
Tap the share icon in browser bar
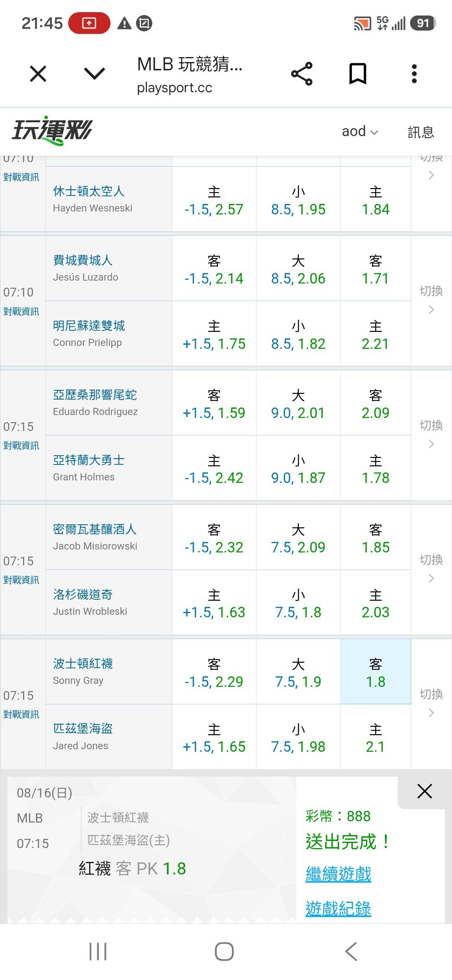[302, 74]
